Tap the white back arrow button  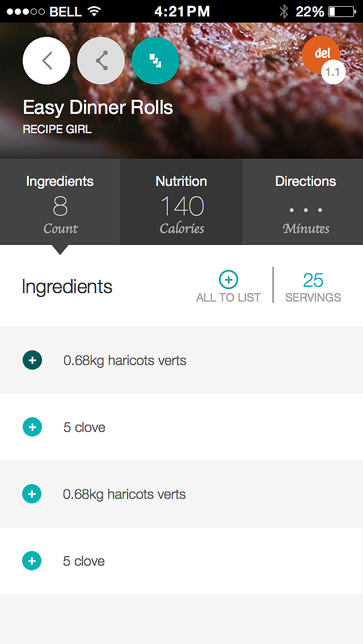[x=47, y=61]
